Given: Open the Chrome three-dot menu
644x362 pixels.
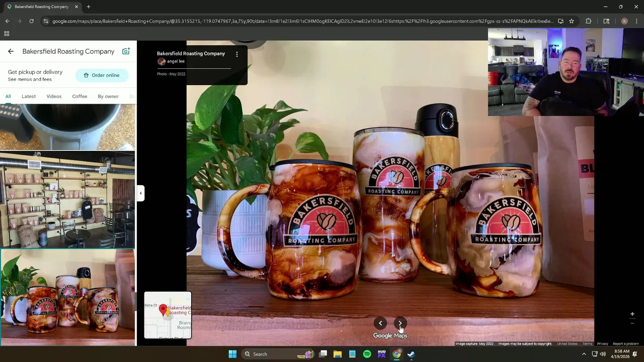Looking at the screenshot, I should [637, 21].
